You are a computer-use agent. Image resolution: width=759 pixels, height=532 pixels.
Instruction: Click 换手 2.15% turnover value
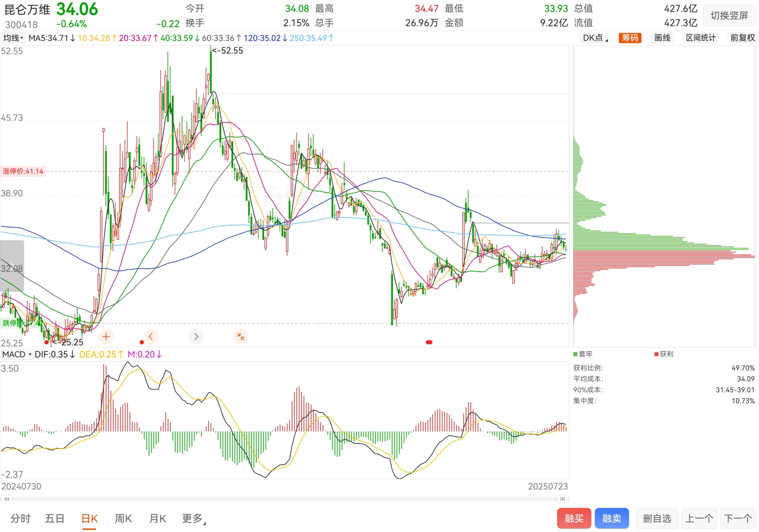click(296, 23)
